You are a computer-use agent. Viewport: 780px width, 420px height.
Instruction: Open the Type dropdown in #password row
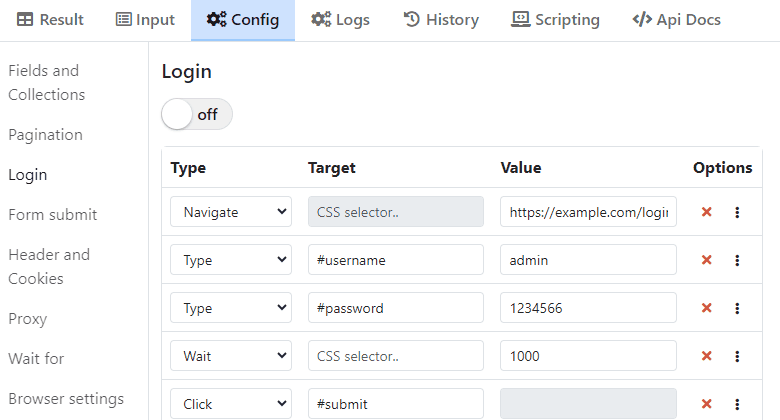coord(231,308)
